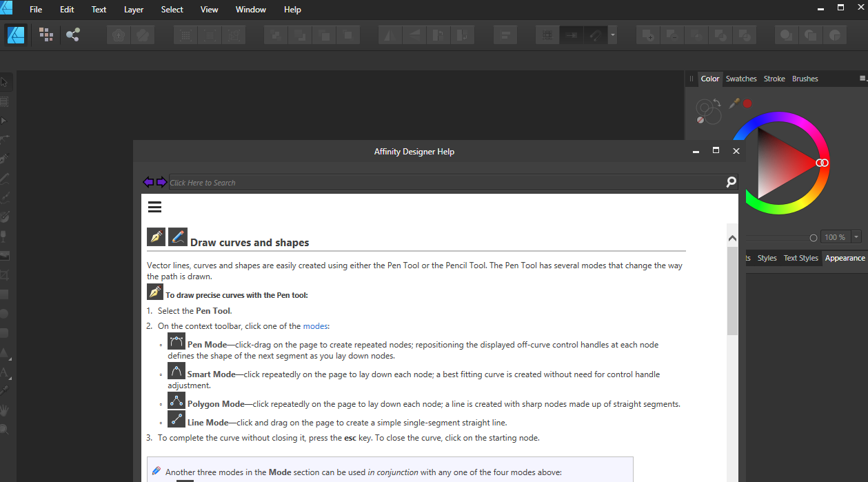The height and width of the screenshot is (482, 868).
Task: Set color to None in Color panel
Action: (700, 119)
